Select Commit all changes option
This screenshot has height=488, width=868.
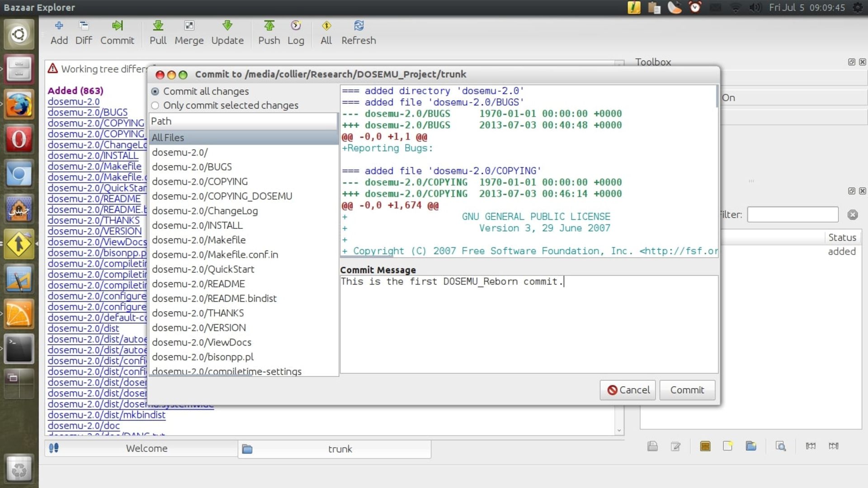pos(201,91)
